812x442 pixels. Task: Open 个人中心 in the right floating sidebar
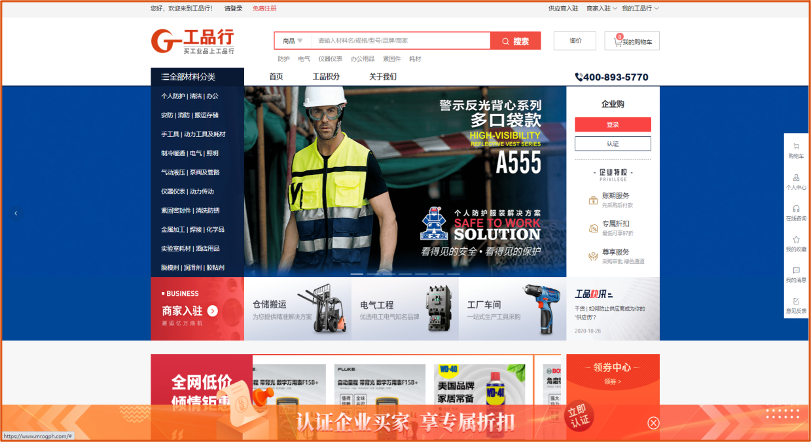796,182
